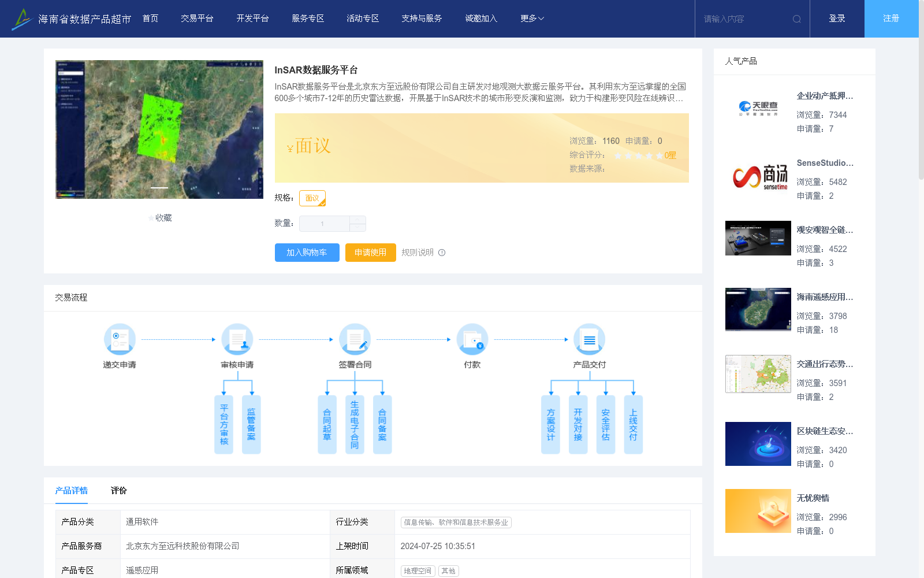924x578 pixels.
Task: Open the 海南遥感应用 product thumbnail
Action: 758,309
